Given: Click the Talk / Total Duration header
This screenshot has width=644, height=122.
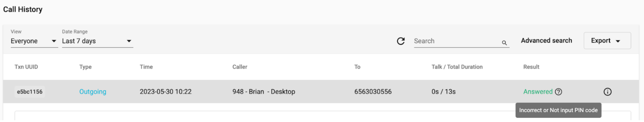Looking at the screenshot, I should tap(457, 67).
